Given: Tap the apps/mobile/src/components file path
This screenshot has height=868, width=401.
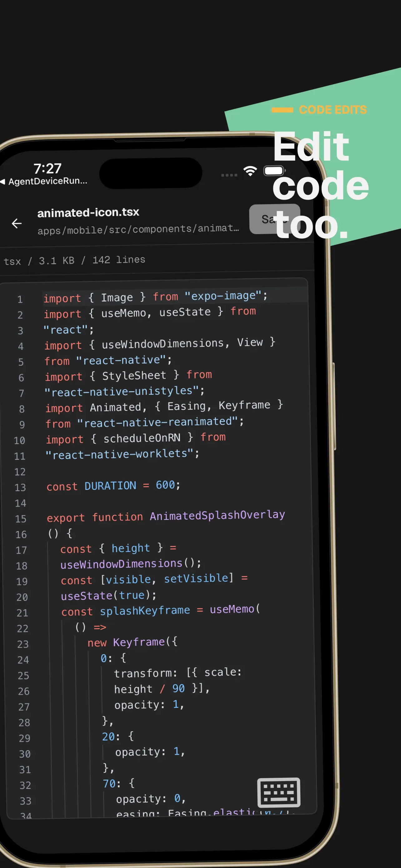Looking at the screenshot, I should (138, 229).
